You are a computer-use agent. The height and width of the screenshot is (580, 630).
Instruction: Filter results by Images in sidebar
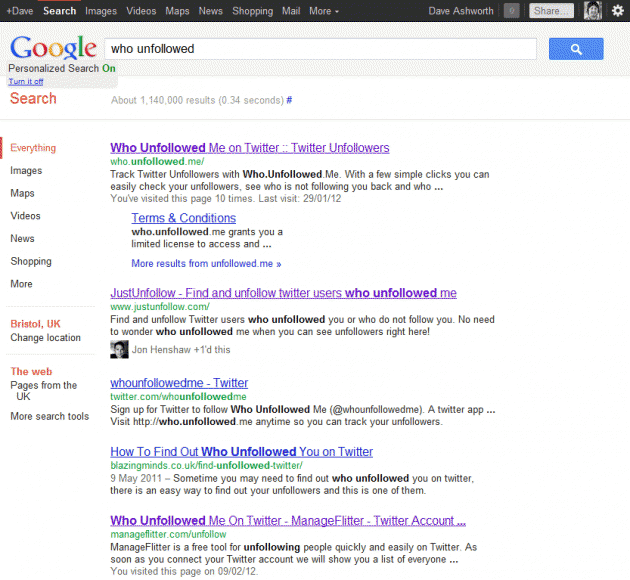pos(26,171)
